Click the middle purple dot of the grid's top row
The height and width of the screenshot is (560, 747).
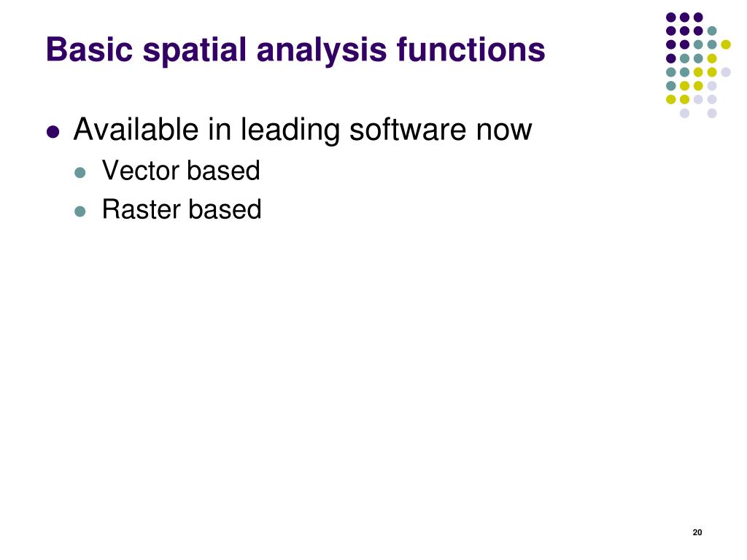[684, 17]
